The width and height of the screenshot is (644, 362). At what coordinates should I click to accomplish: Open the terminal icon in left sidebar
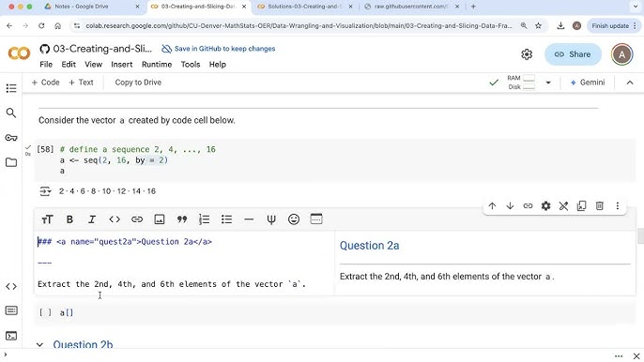(x=11, y=336)
